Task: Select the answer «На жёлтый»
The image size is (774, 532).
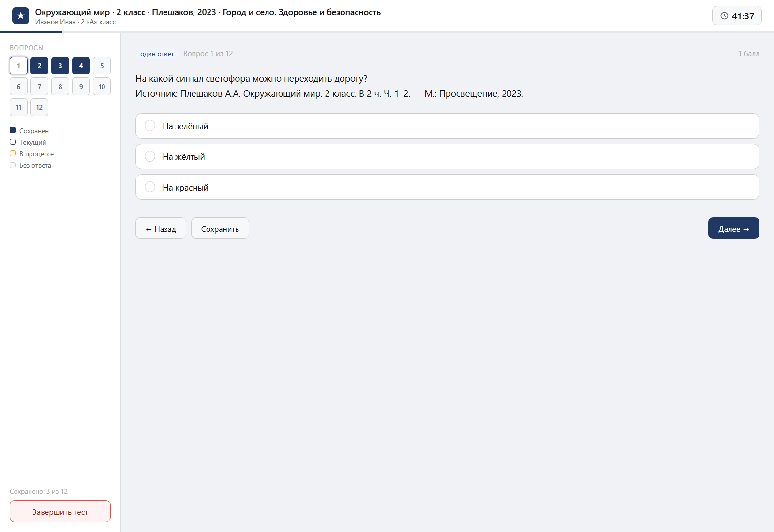Action: [447, 157]
